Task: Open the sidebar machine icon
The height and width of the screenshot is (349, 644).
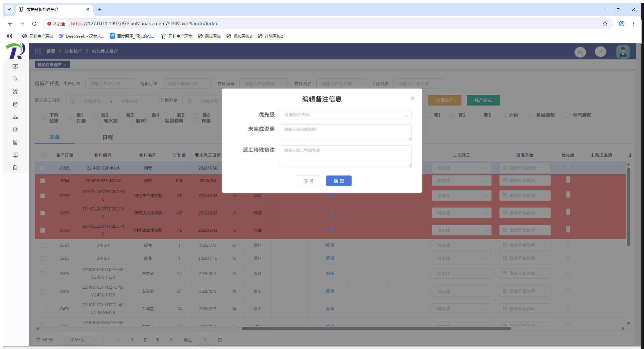Action: click(x=15, y=130)
